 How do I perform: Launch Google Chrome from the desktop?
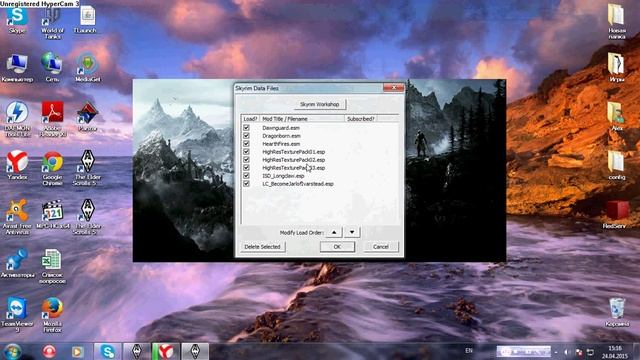(53, 168)
